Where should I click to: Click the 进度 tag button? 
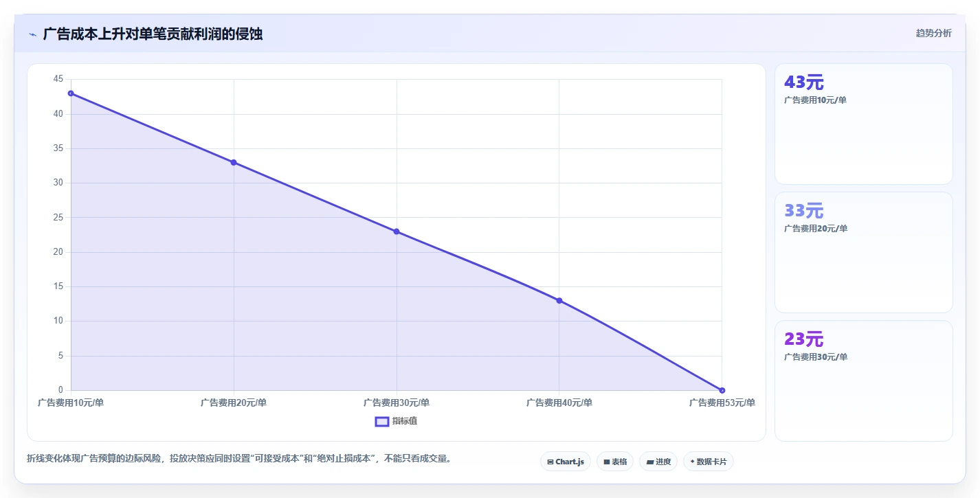[x=658, y=462]
